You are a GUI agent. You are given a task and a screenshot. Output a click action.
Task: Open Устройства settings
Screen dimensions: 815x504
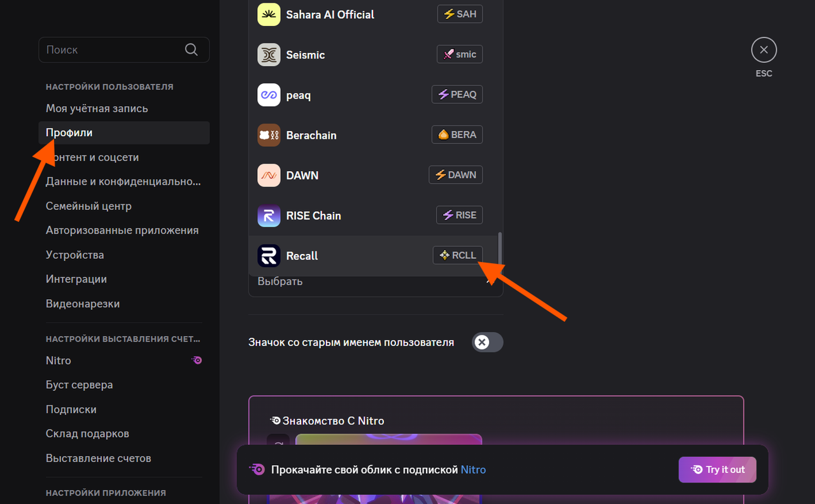click(x=124, y=255)
